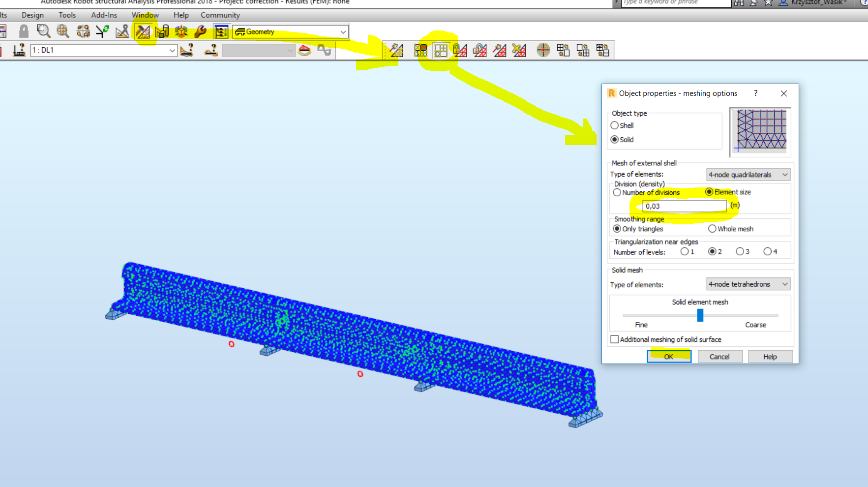Image resolution: width=868 pixels, height=487 pixels.
Task: Open the Community menu
Action: click(220, 15)
